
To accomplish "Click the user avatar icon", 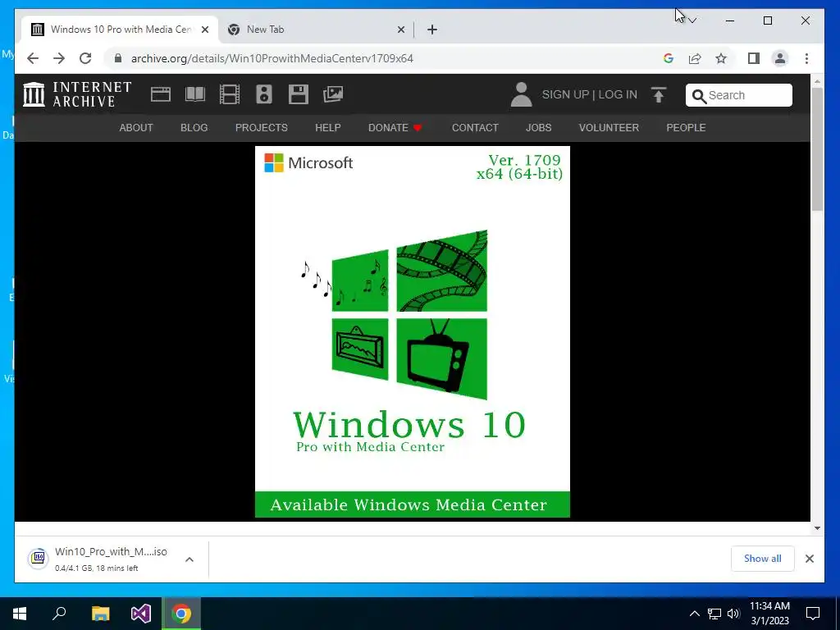I will tap(521, 94).
